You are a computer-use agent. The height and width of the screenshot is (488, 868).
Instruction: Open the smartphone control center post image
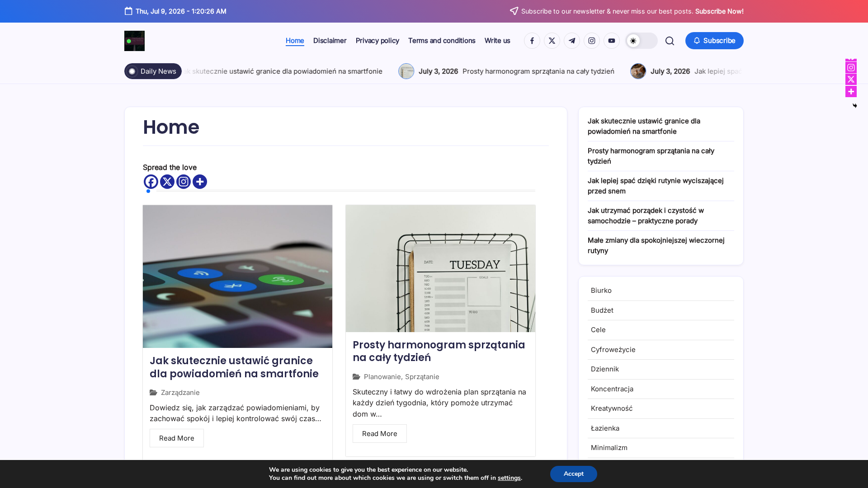tap(237, 276)
